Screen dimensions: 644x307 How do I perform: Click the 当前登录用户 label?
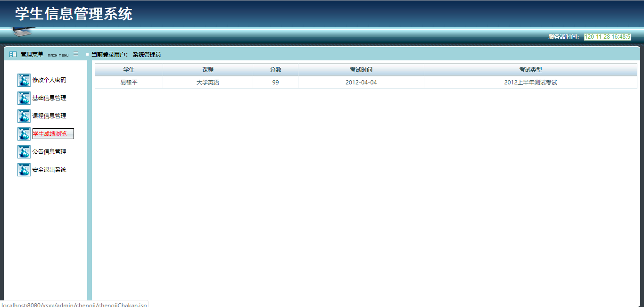109,55
